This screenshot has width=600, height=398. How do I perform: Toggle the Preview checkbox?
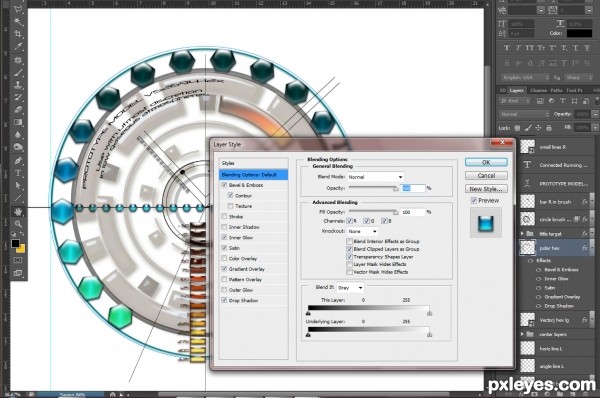point(474,201)
